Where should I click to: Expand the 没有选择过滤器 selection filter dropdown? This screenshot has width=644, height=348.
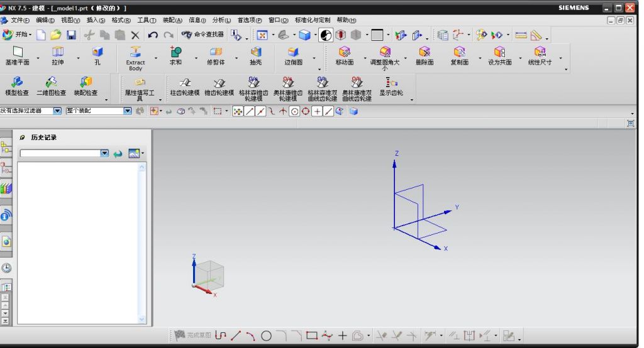point(57,111)
